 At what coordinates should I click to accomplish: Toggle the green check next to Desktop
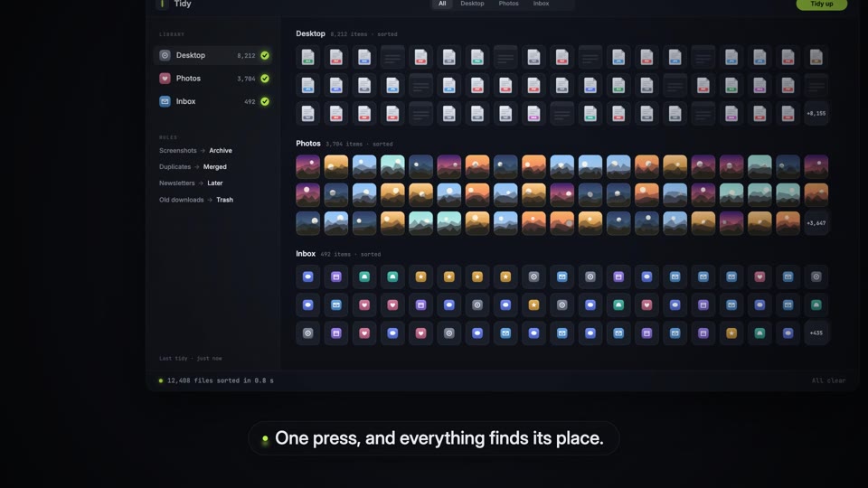point(265,55)
